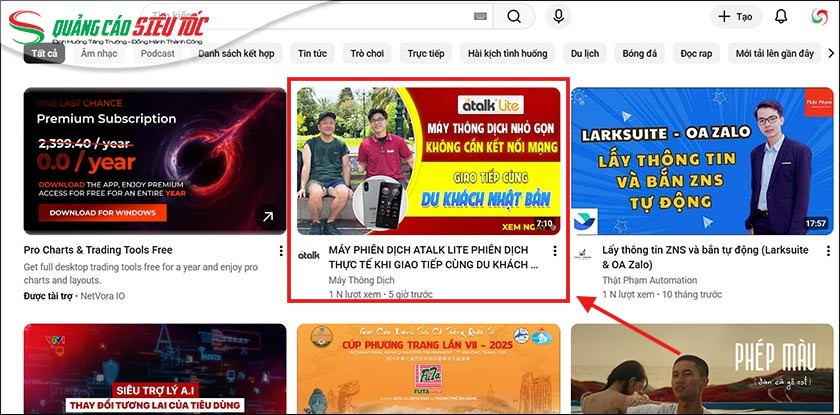Click the 'Được tài trợ' sponsored label
The width and height of the screenshot is (840, 415).
coord(48,296)
